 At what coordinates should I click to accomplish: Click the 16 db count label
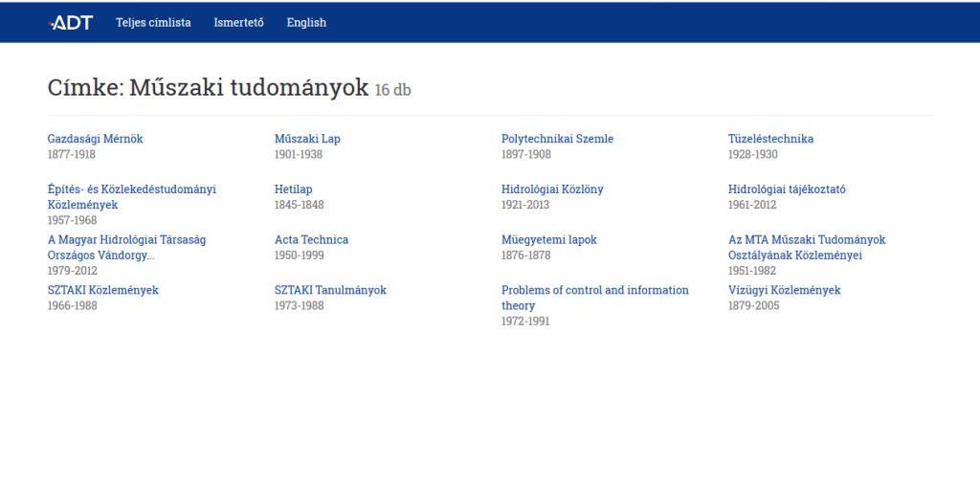[393, 91]
